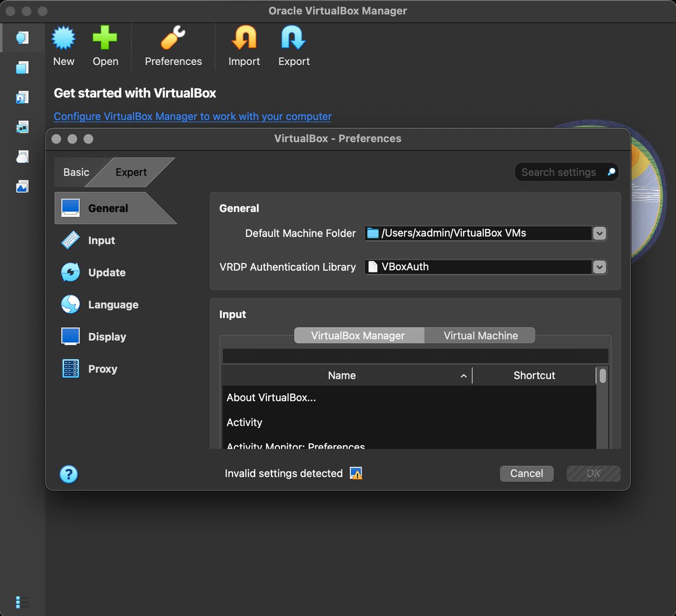Click the Display label in left category list
Image resolution: width=676 pixels, height=616 pixels.
[107, 337]
